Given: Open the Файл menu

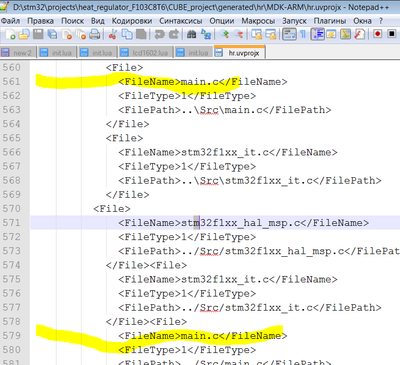Looking at the screenshot, I should 10,21.
